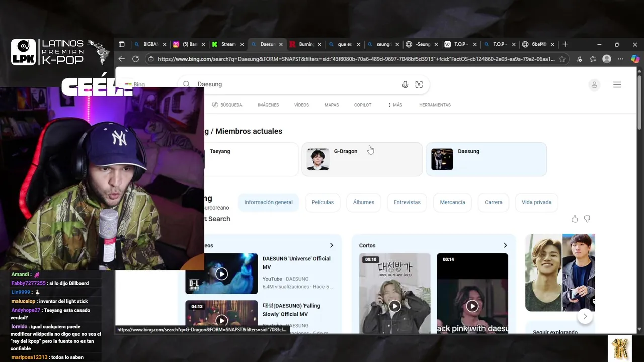Viewport: 644px width, 362px height.
Task: Reload the page with the refresh icon
Action: pos(135,59)
